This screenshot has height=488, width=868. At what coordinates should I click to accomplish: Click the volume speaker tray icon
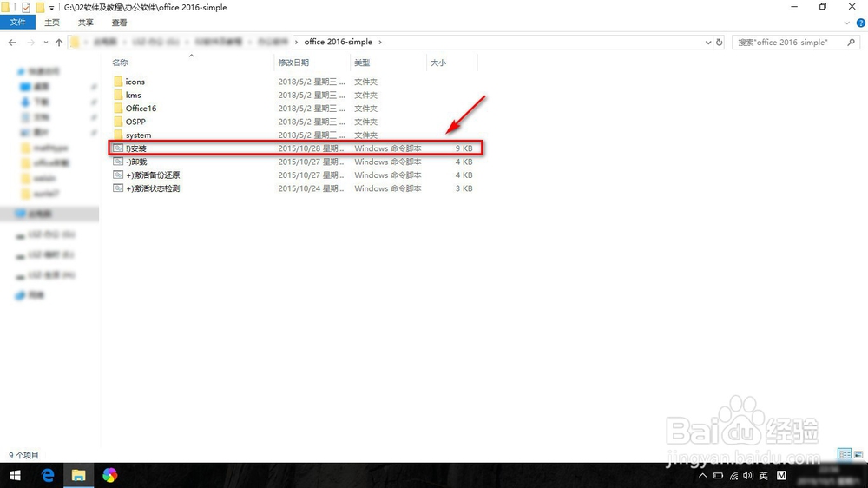(x=748, y=475)
